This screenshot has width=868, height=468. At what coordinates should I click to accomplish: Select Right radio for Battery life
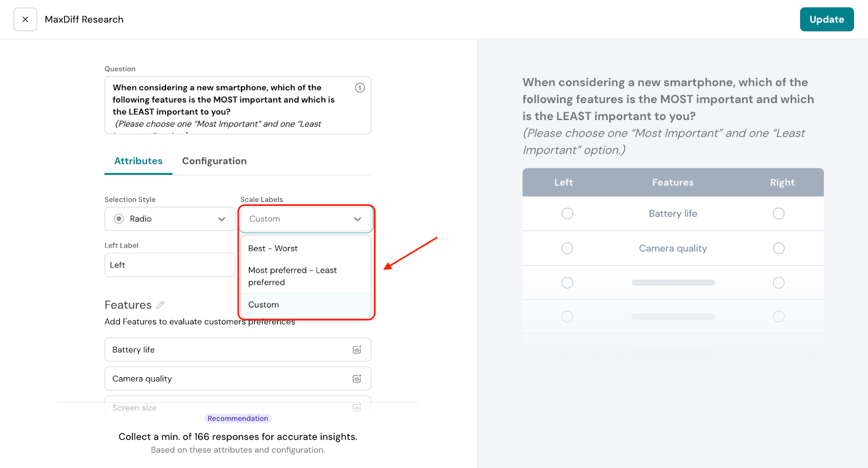[x=778, y=213]
